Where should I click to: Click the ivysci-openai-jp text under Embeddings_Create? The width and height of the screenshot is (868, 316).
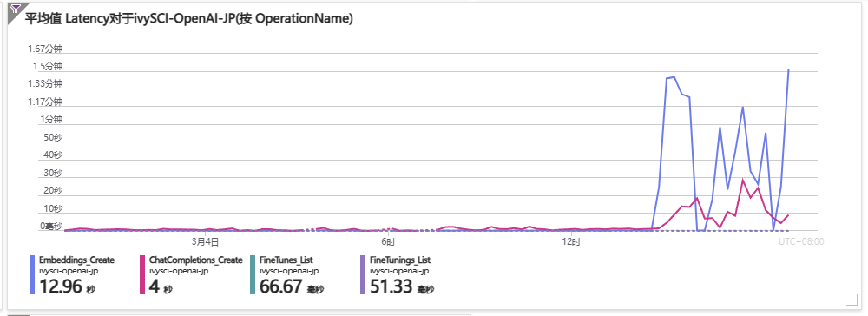click(x=68, y=271)
